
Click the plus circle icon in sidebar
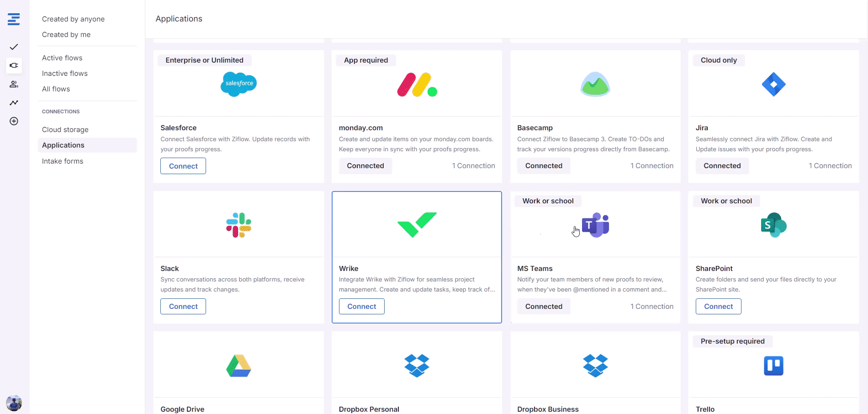pos(14,121)
